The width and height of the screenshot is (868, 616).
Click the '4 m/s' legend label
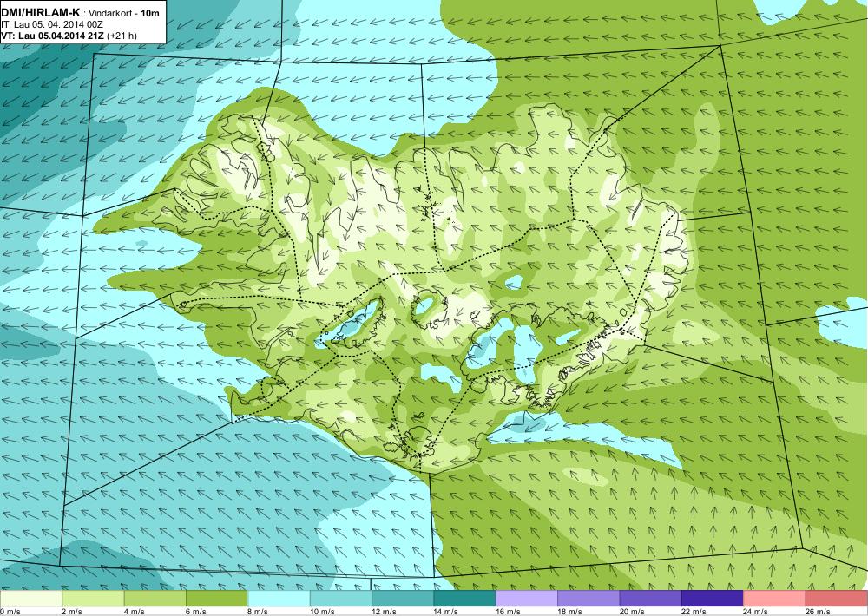[x=135, y=612]
